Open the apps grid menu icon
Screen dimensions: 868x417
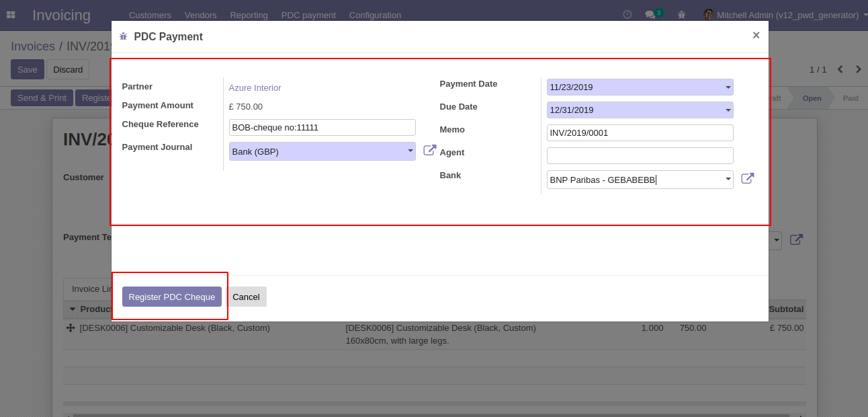click(11, 15)
